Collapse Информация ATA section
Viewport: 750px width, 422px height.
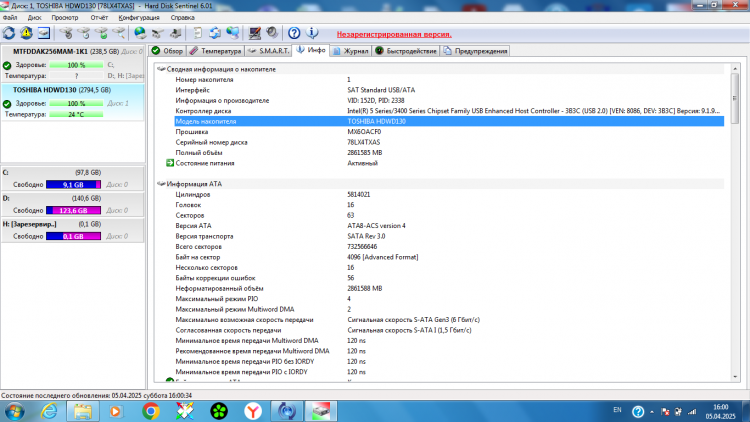tap(161, 184)
